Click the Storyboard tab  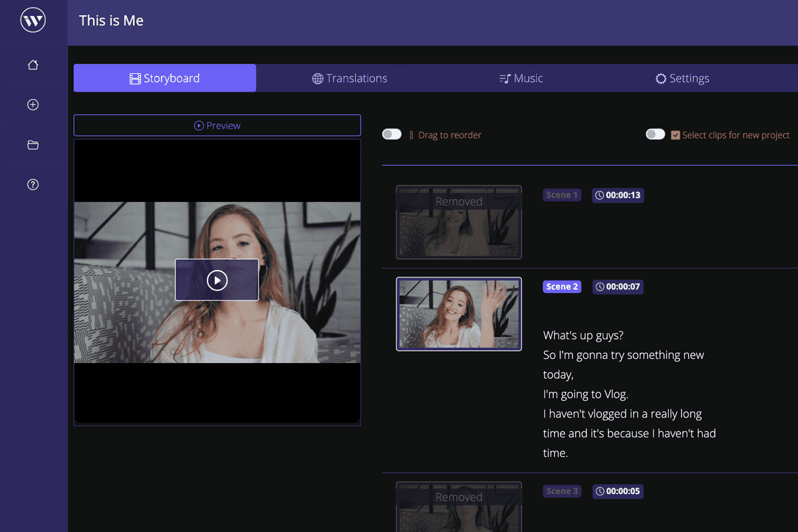(x=164, y=78)
